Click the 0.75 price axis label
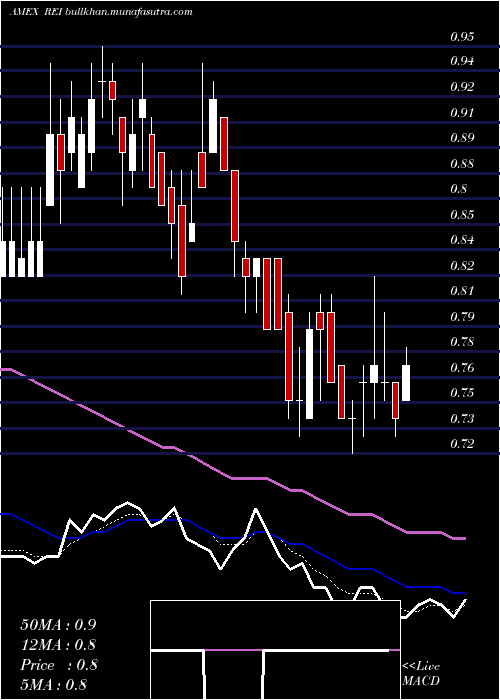The width and height of the screenshot is (500, 700). tap(462, 393)
